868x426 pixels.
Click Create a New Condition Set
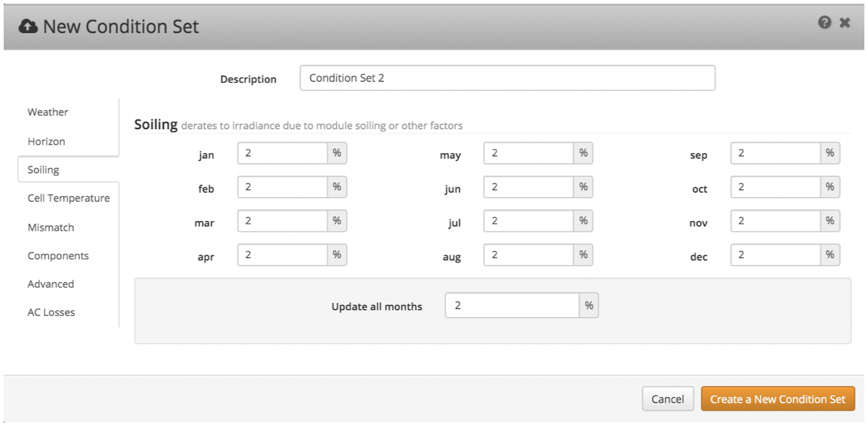coord(777,399)
